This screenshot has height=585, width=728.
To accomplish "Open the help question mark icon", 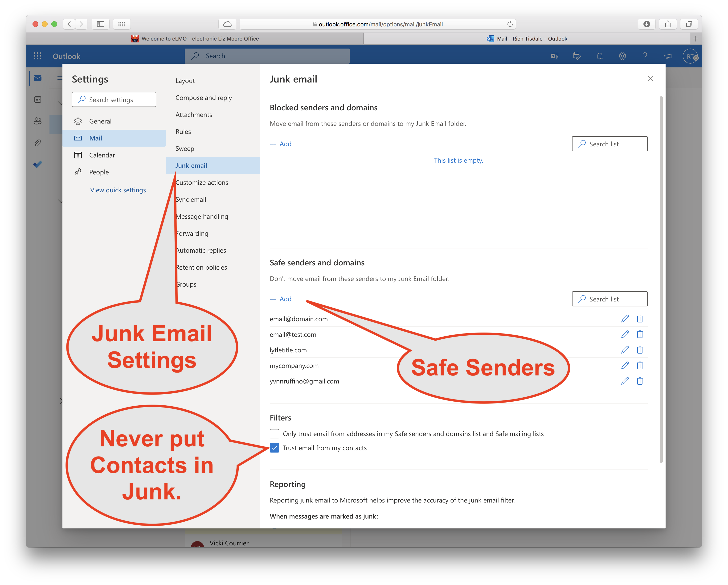I will [x=645, y=56].
